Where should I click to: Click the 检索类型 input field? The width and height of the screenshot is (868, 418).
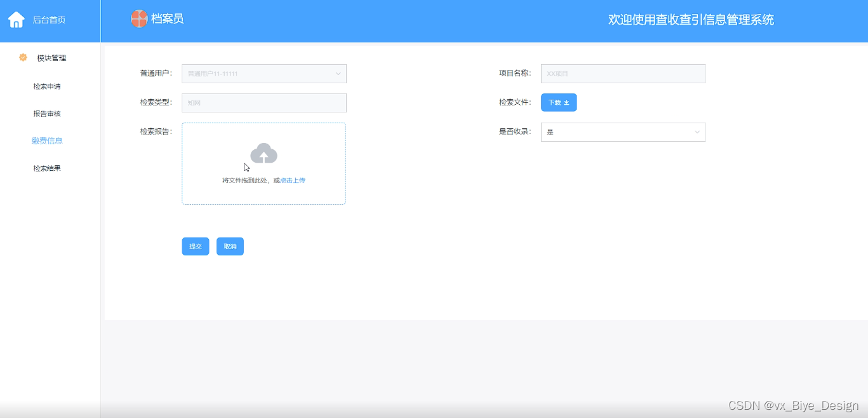(x=264, y=103)
